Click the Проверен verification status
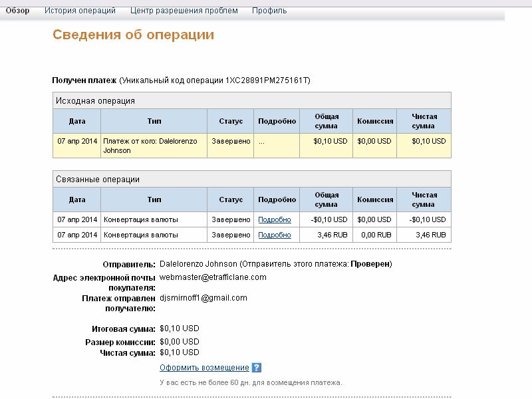532x399 pixels. point(370,264)
